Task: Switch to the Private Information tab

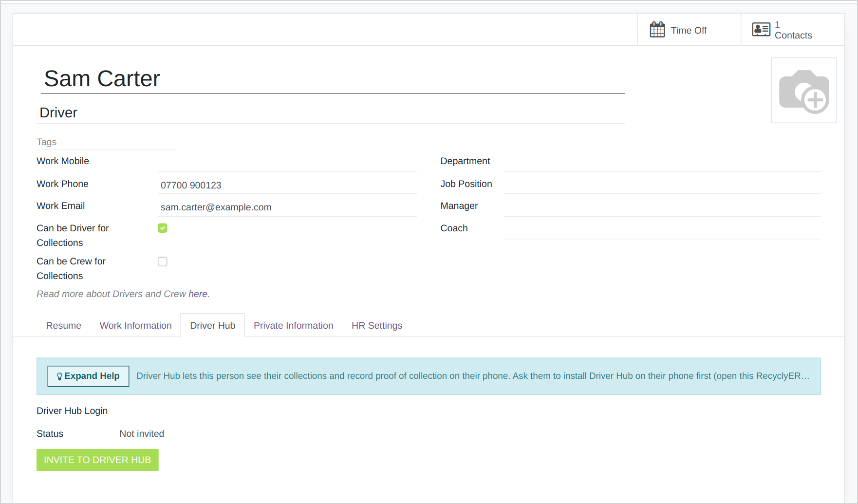Action: coord(294,325)
